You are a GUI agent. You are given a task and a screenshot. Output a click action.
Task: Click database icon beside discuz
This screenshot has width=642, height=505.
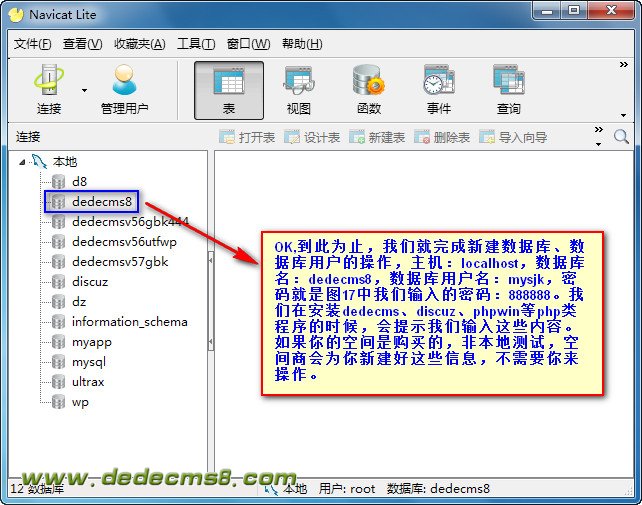[x=59, y=282]
